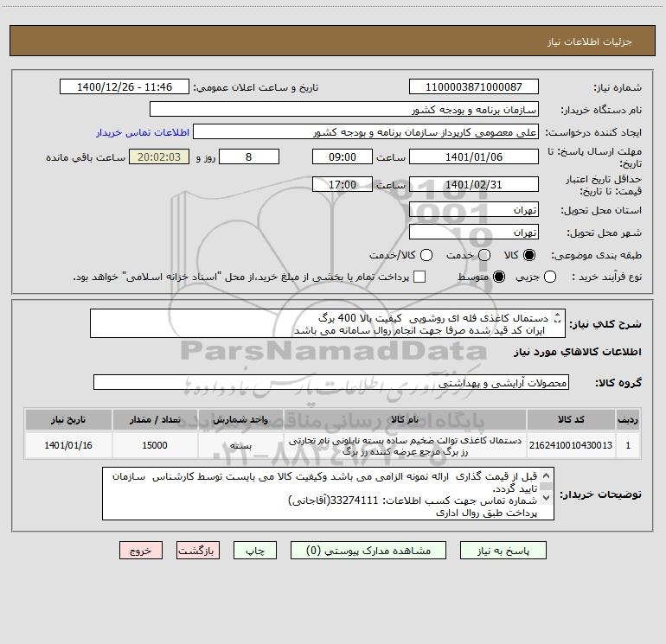Image resolution: width=666 pixels, height=644 pixels.
Task: Click the واحد شمارش column header
Action: click(240, 419)
